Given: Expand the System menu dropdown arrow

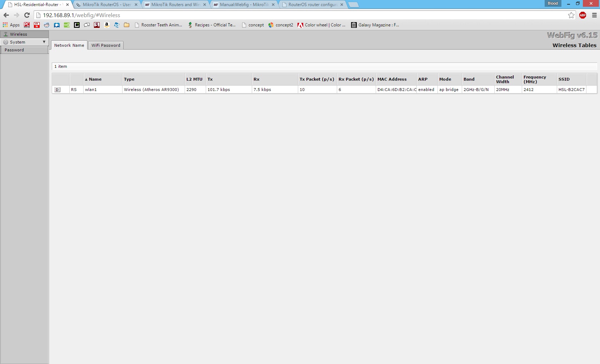Looking at the screenshot, I should coord(44,42).
